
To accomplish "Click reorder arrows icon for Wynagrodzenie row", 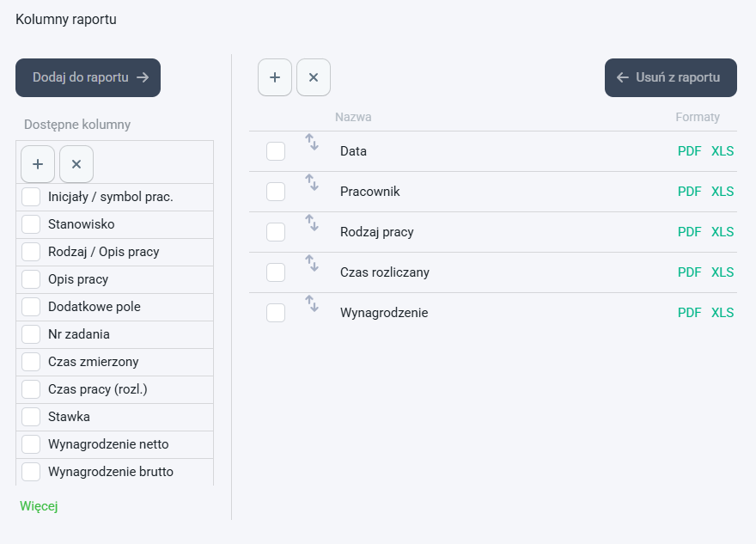I will tap(312, 304).
